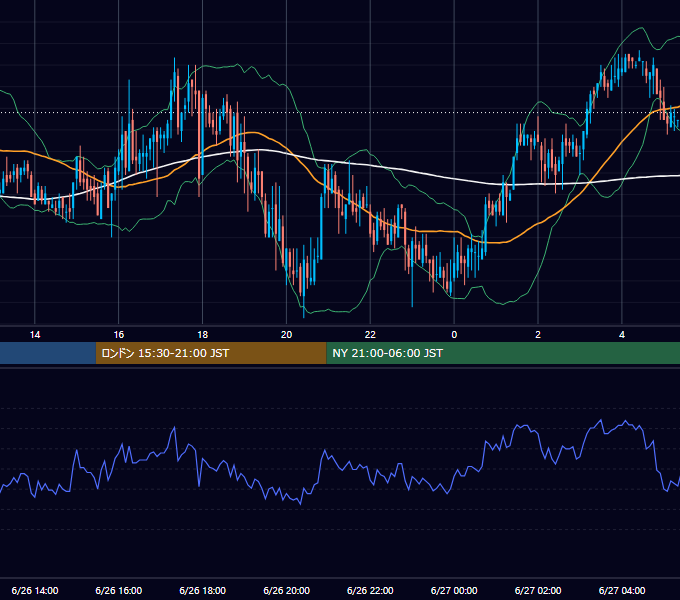Select the ロンドン 15:30-21:00 JST session bar
Screen dimensions: 680x600
tap(211, 353)
